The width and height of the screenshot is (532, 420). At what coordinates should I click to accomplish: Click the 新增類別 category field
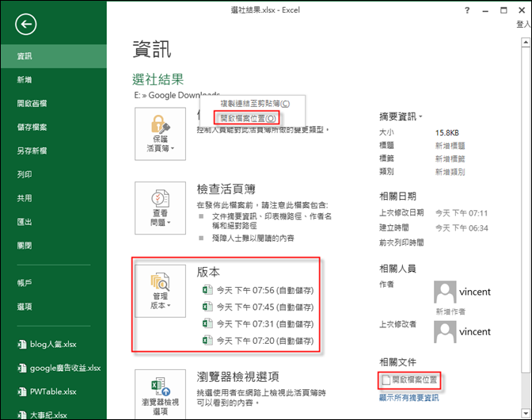(x=450, y=172)
